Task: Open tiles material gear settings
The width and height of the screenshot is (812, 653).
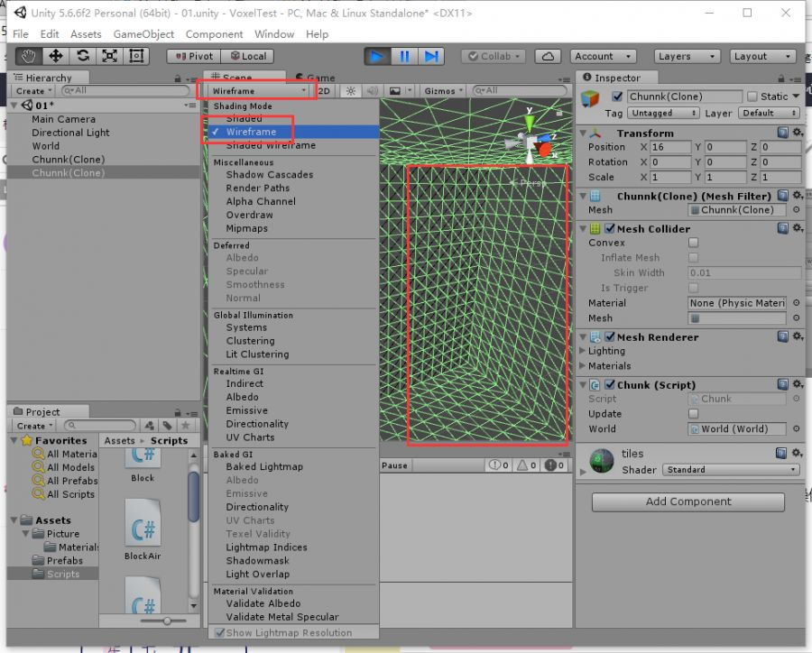Action: pos(798,453)
